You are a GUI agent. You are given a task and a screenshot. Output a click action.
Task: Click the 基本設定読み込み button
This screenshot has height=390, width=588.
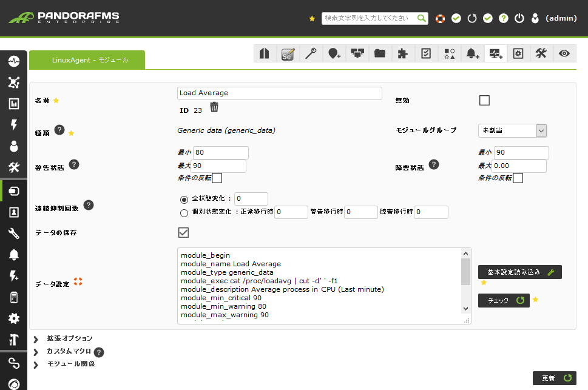point(520,272)
